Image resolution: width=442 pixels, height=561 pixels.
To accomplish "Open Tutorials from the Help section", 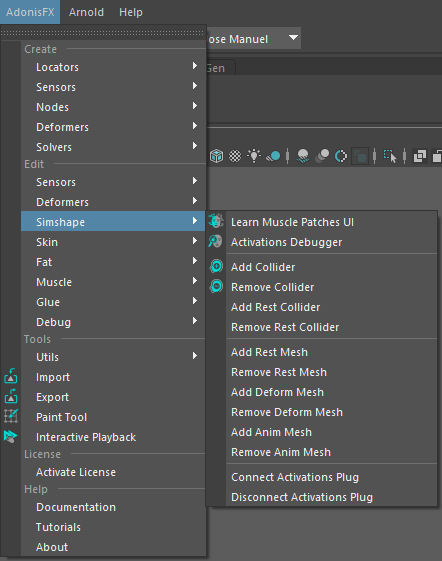I will 113,527.
